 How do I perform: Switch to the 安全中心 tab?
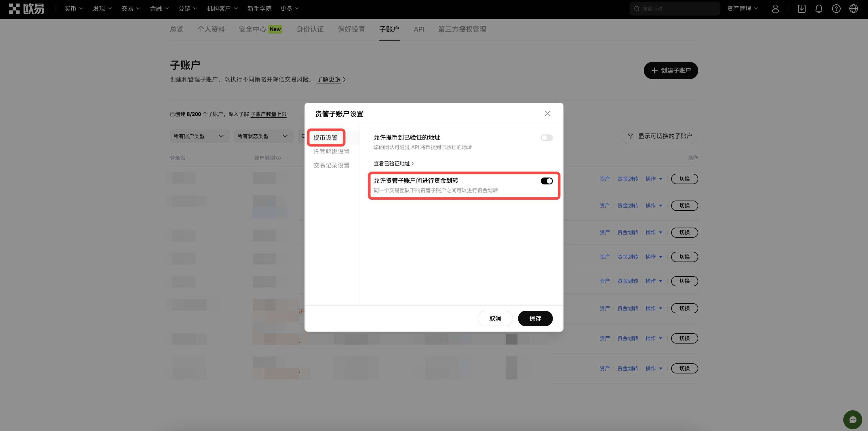coord(252,29)
